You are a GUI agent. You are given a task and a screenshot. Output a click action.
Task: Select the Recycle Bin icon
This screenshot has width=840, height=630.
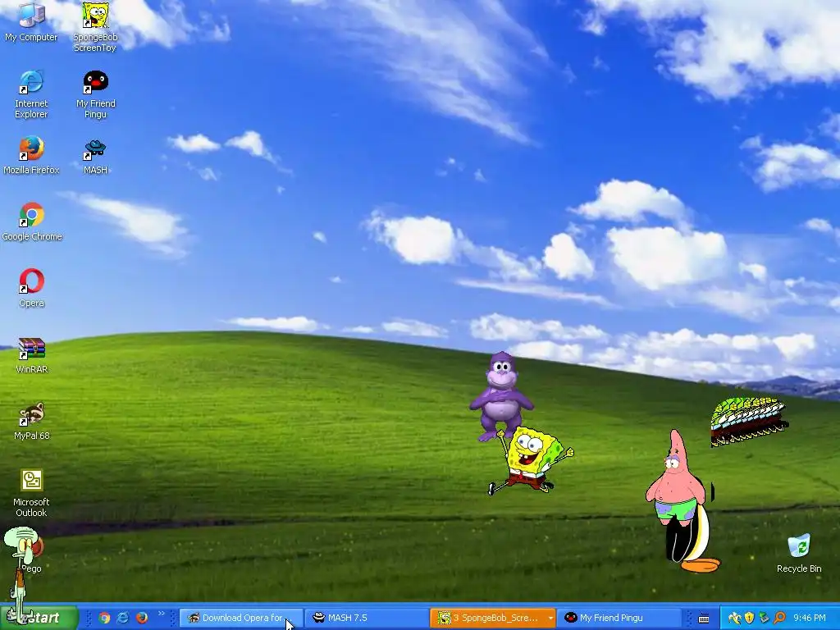click(799, 553)
